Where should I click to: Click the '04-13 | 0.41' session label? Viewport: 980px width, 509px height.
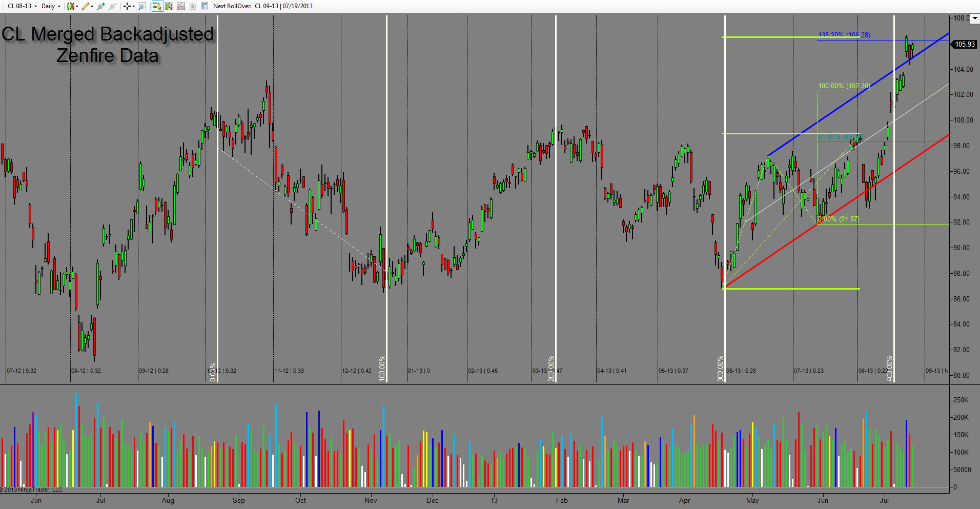pyautogui.click(x=612, y=371)
